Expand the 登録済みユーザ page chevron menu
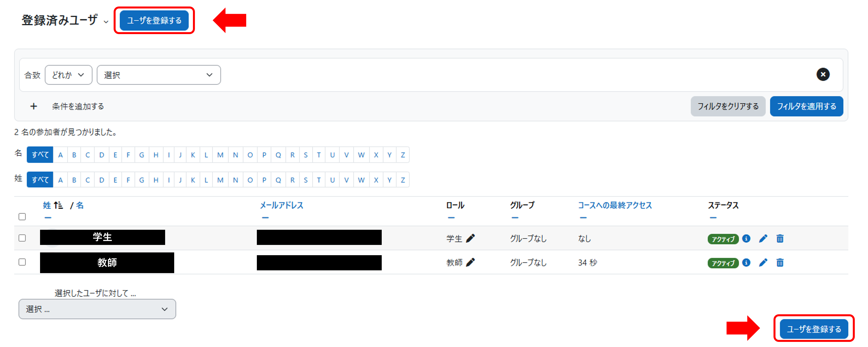This screenshot has height=347, width=868. [x=106, y=22]
